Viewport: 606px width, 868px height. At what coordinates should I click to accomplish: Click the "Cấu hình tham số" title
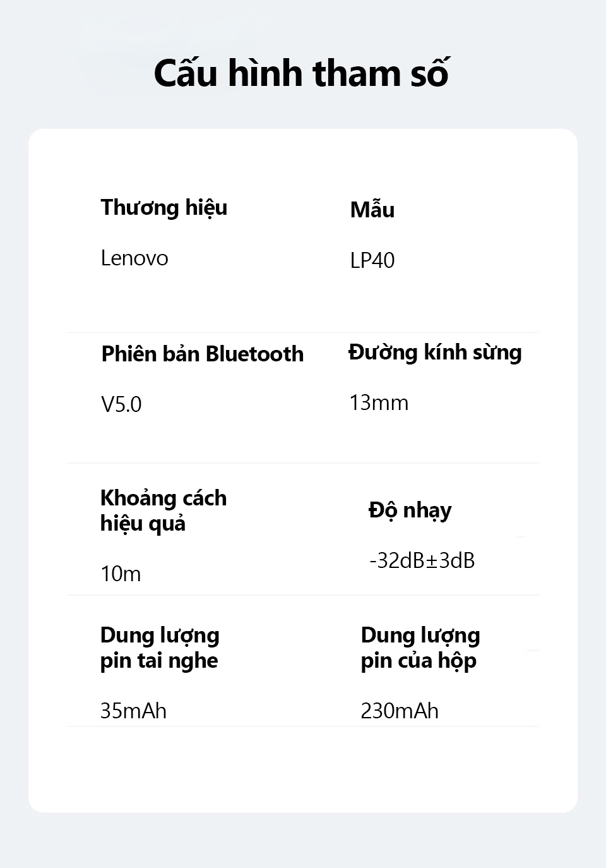(301, 73)
